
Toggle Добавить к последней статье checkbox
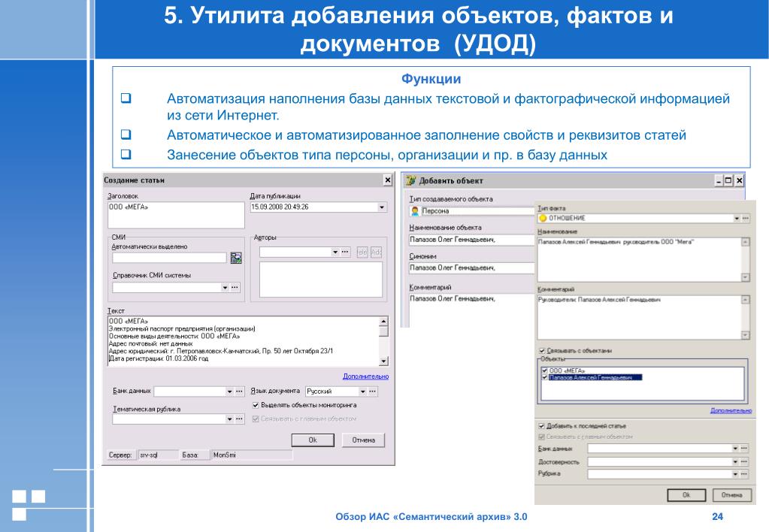(541, 425)
